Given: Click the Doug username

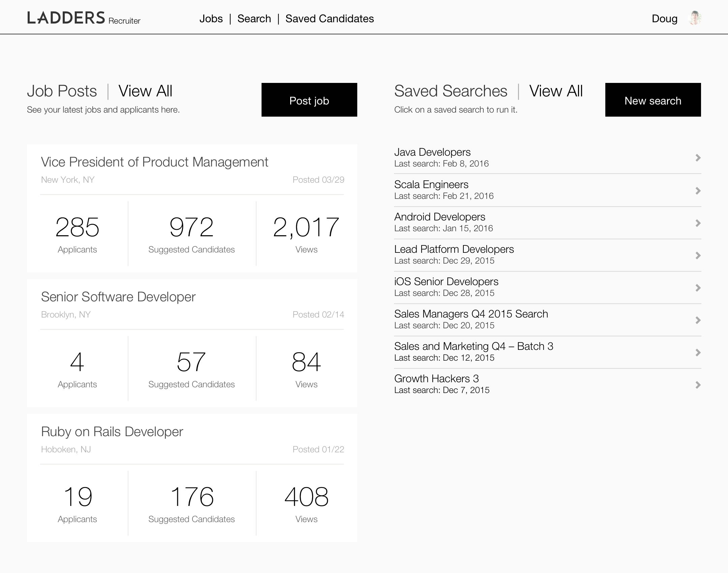Looking at the screenshot, I should (664, 19).
